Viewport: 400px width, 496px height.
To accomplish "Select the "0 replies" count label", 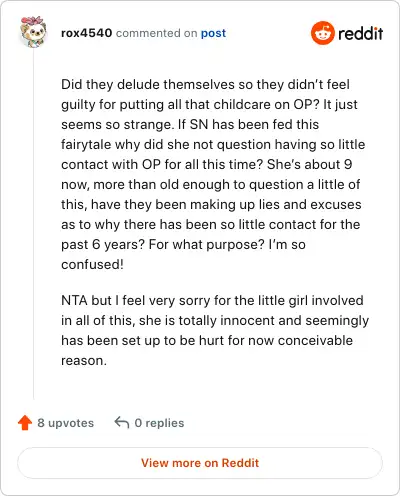I will [159, 423].
